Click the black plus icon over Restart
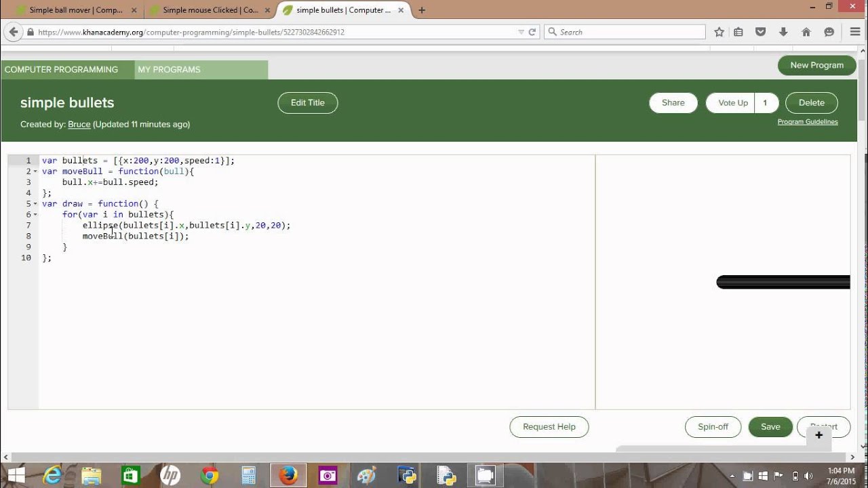The width and height of the screenshot is (868, 488). 819,435
